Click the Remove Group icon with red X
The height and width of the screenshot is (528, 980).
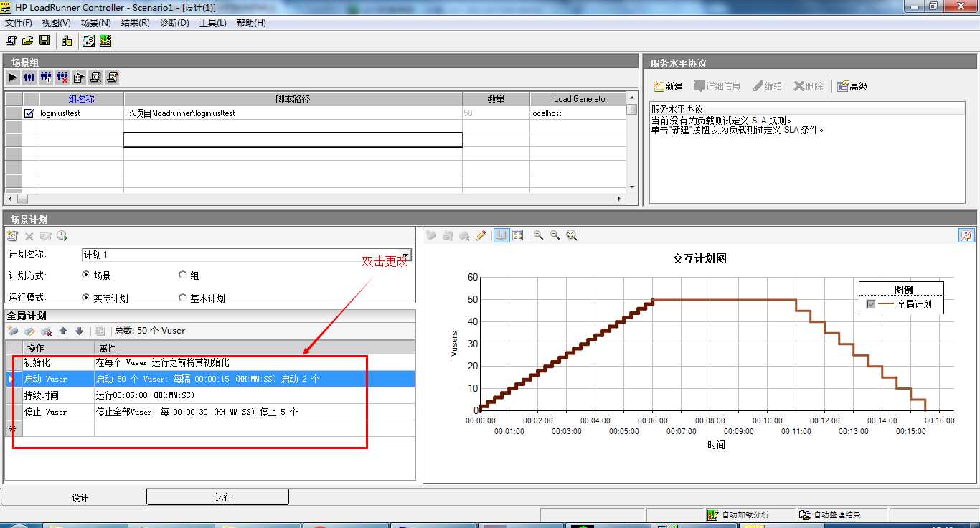tap(62, 77)
